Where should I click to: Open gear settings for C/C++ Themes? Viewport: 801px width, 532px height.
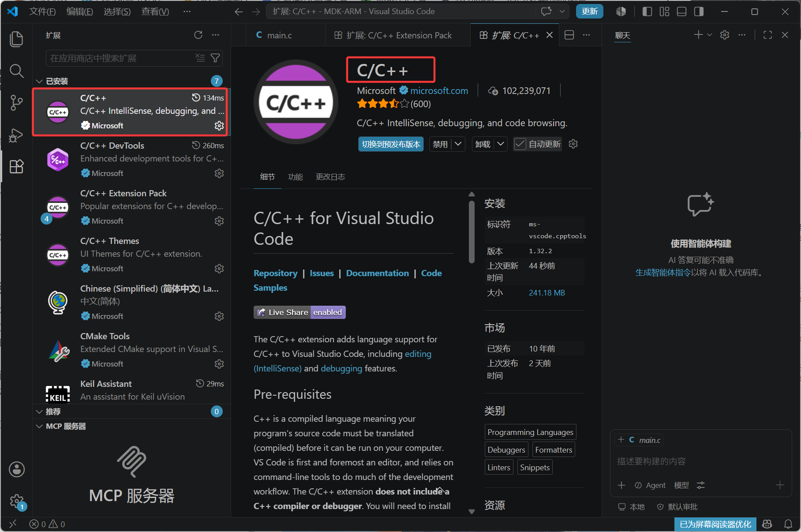pyautogui.click(x=219, y=269)
